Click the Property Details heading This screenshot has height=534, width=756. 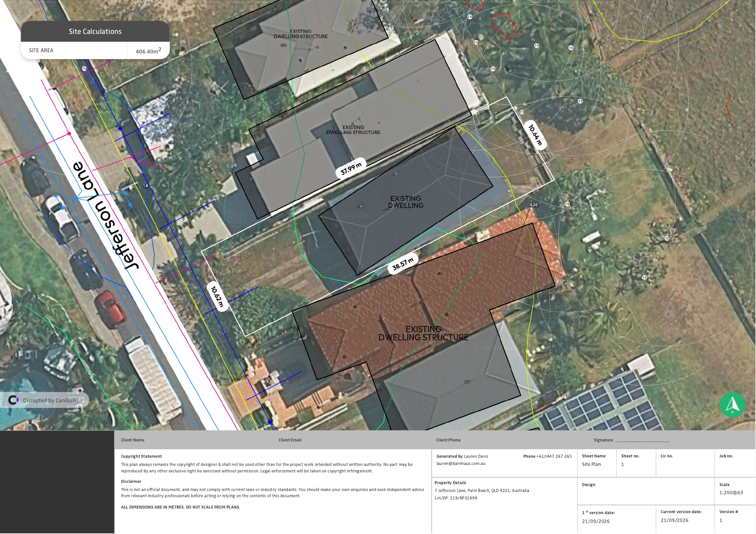tap(451, 483)
